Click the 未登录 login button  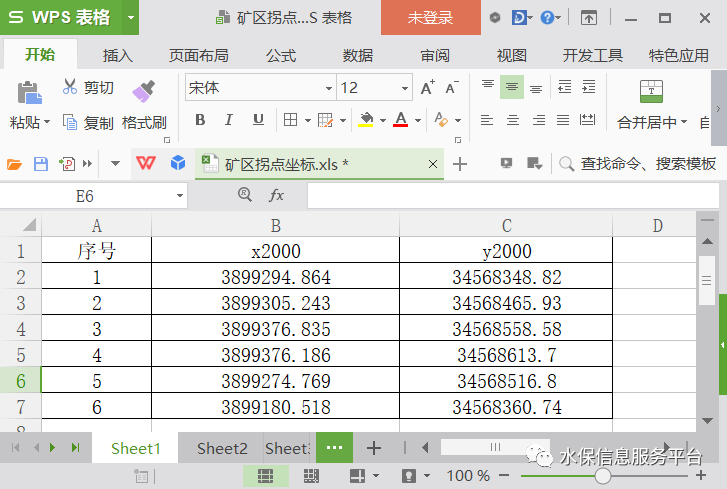pos(431,18)
